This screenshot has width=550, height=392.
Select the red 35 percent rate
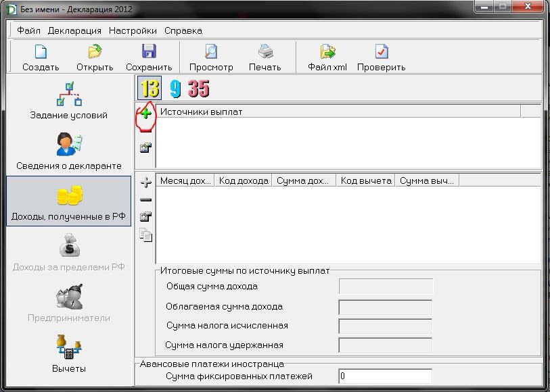click(x=198, y=89)
